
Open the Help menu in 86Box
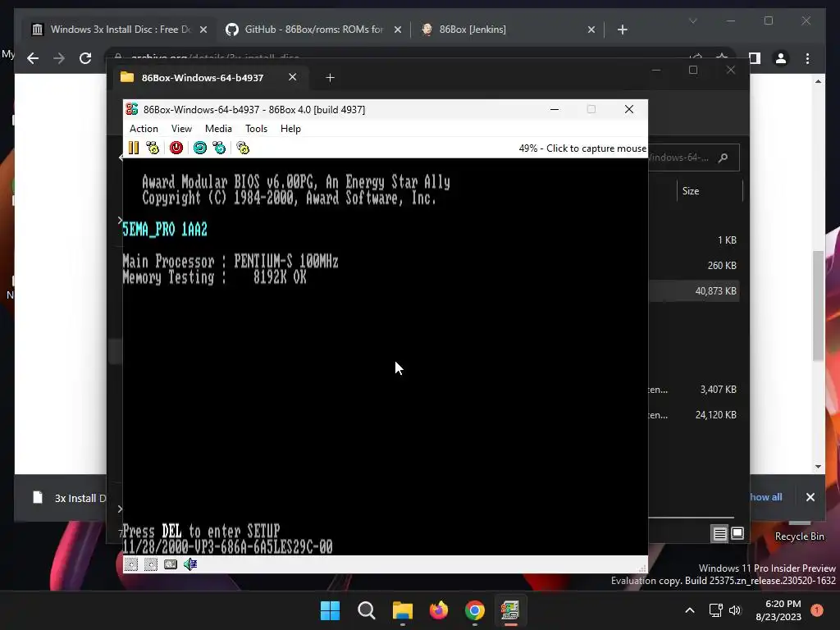tap(290, 129)
